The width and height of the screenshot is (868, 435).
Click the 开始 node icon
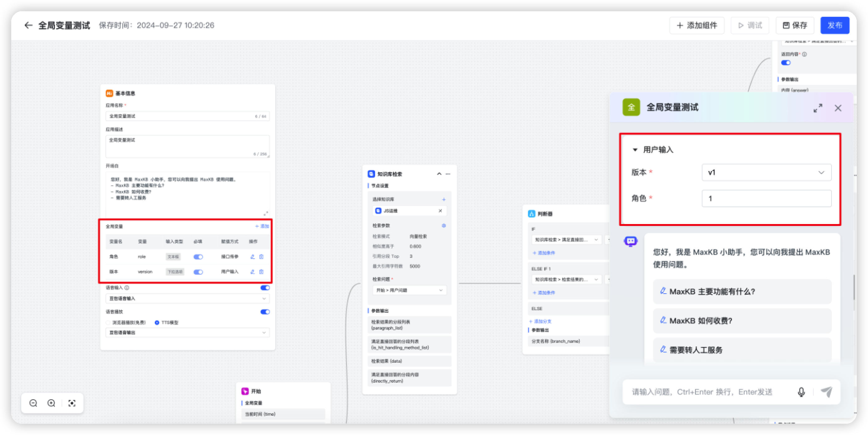245,391
